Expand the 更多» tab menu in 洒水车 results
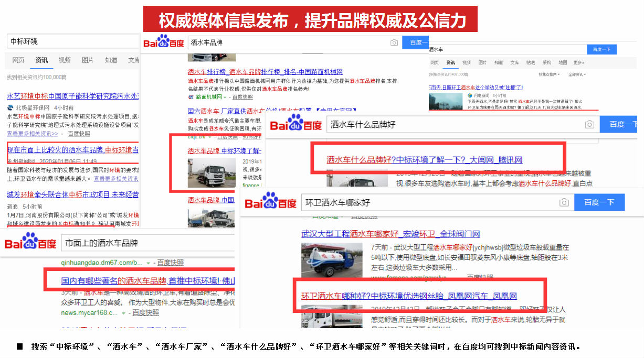The width and height of the screenshot is (644, 358). [579, 63]
